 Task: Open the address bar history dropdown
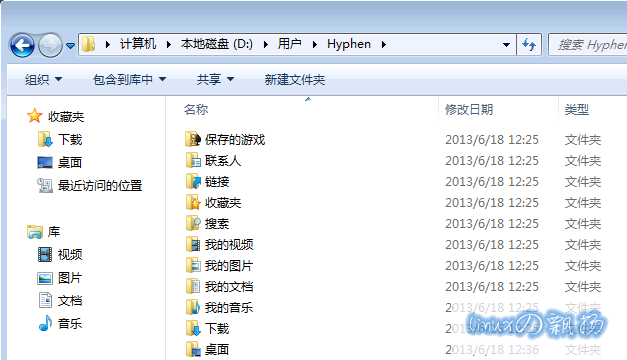[x=506, y=44]
